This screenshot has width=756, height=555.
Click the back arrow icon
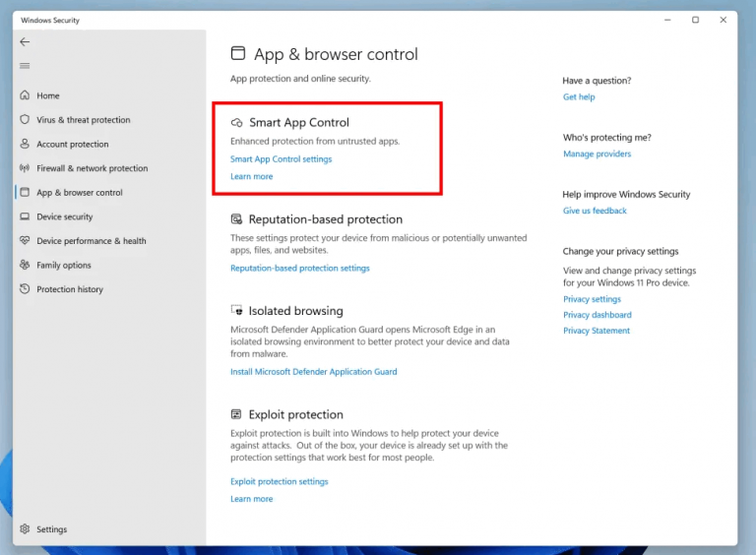coord(25,42)
